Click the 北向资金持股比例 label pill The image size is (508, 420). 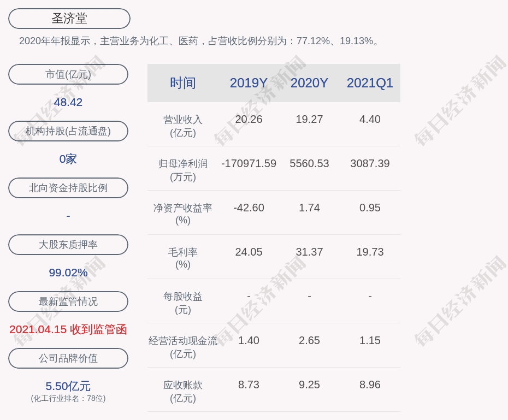pyautogui.click(x=68, y=188)
